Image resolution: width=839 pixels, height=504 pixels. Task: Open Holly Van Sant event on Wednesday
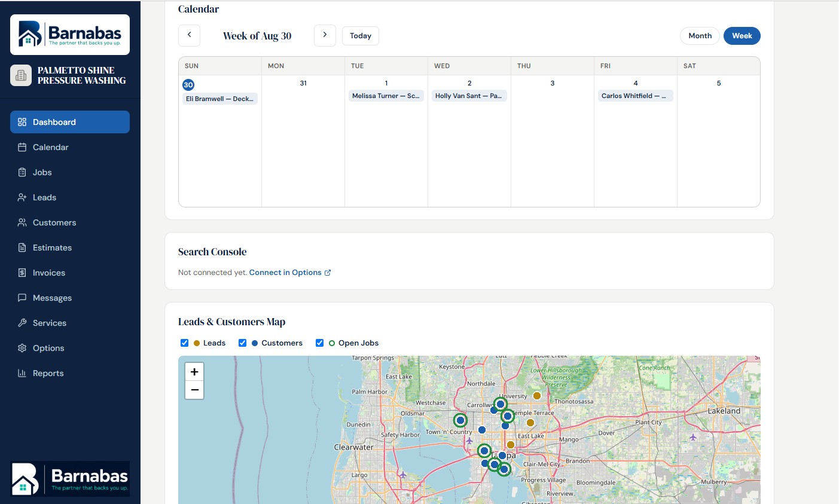pyautogui.click(x=469, y=96)
